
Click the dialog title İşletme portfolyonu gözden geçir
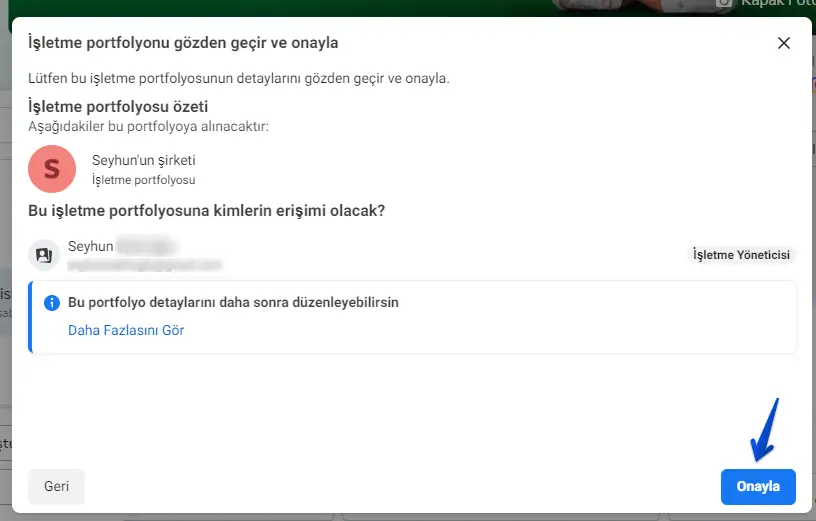click(183, 43)
